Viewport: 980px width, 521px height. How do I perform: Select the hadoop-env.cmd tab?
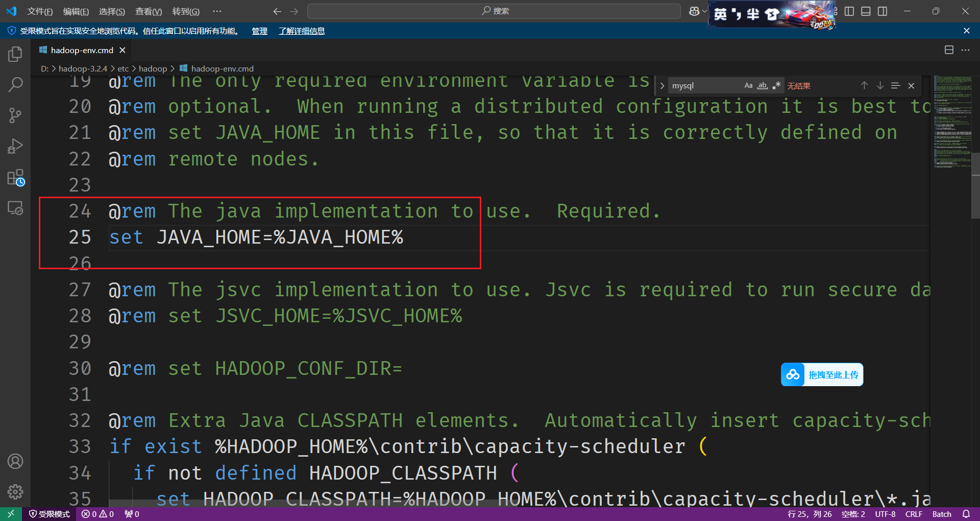tap(82, 50)
